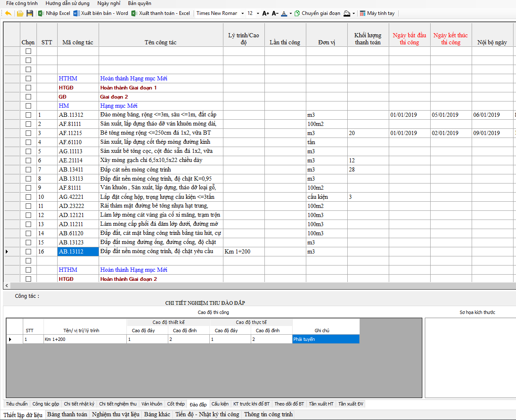Open fill color dropdown arrow
The width and height of the screenshot is (516, 420).
(354, 13)
